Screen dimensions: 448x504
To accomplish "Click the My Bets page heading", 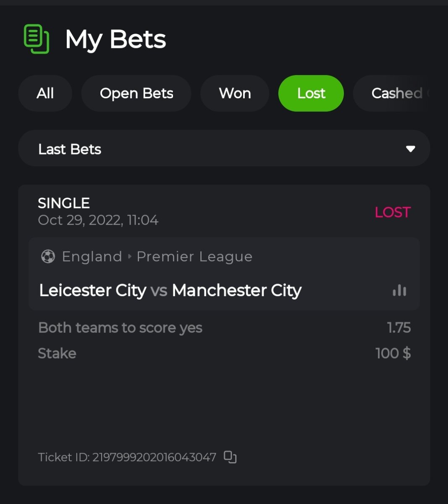I will [115, 39].
